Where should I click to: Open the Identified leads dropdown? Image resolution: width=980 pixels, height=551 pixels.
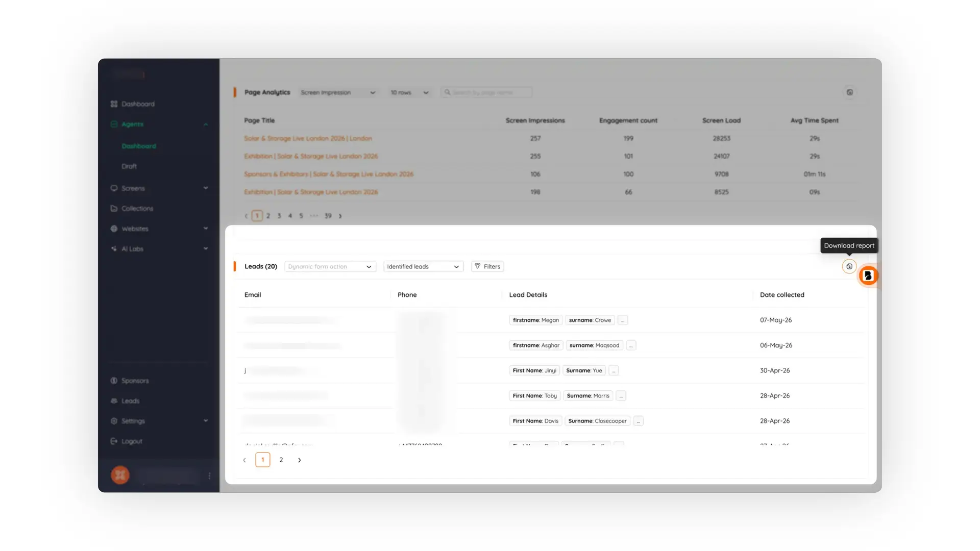click(x=423, y=266)
